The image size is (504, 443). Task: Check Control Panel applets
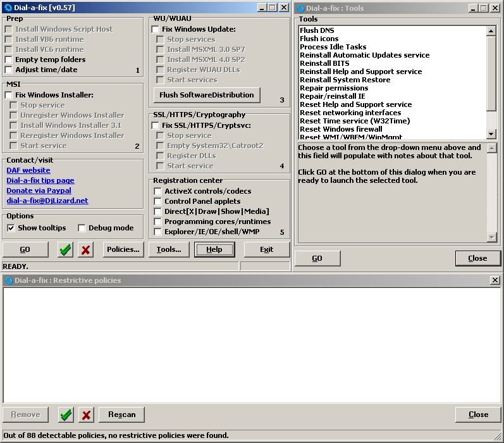click(x=158, y=201)
